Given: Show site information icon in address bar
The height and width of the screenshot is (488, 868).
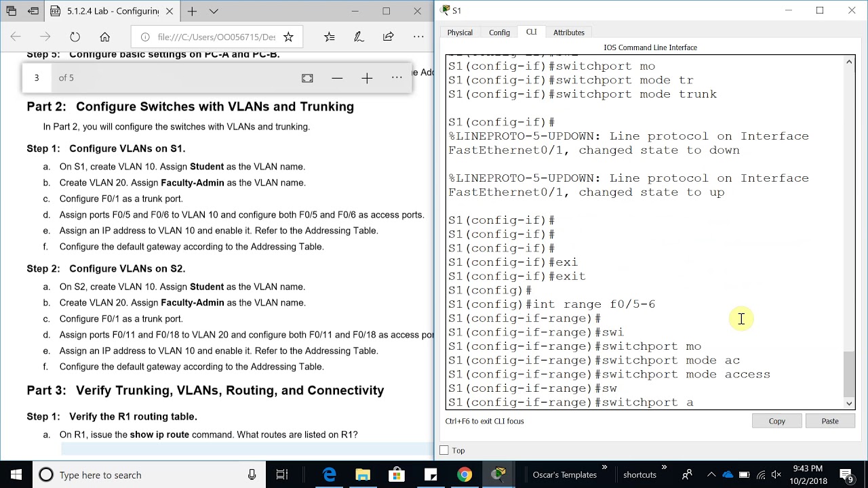Looking at the screenshot, I should pyautogui.click(x=144, y=37).
